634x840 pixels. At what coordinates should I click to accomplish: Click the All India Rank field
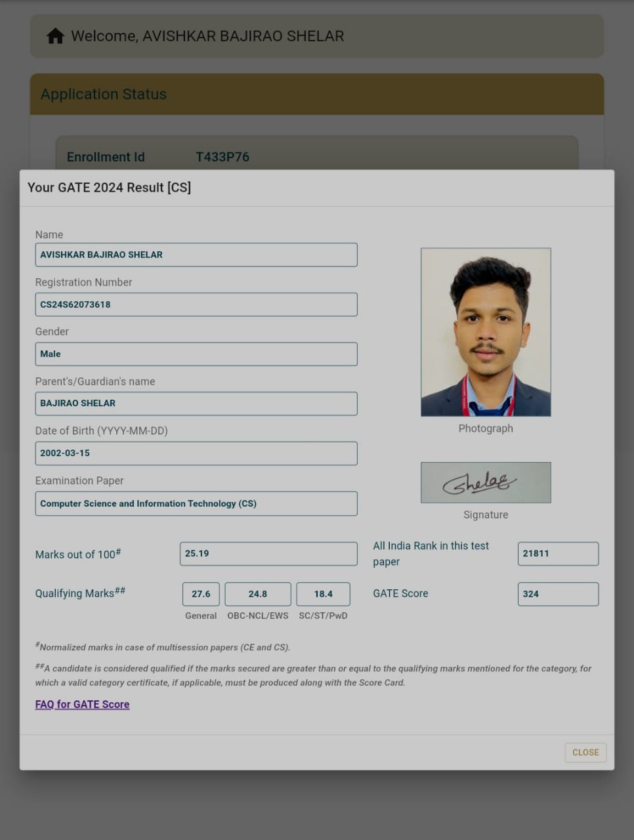(x=558, y=554)
